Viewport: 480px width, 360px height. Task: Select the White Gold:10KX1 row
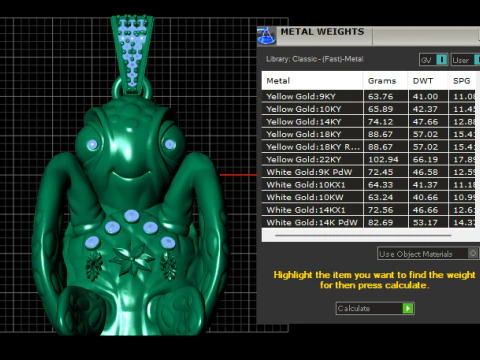(x=368, y=185)
